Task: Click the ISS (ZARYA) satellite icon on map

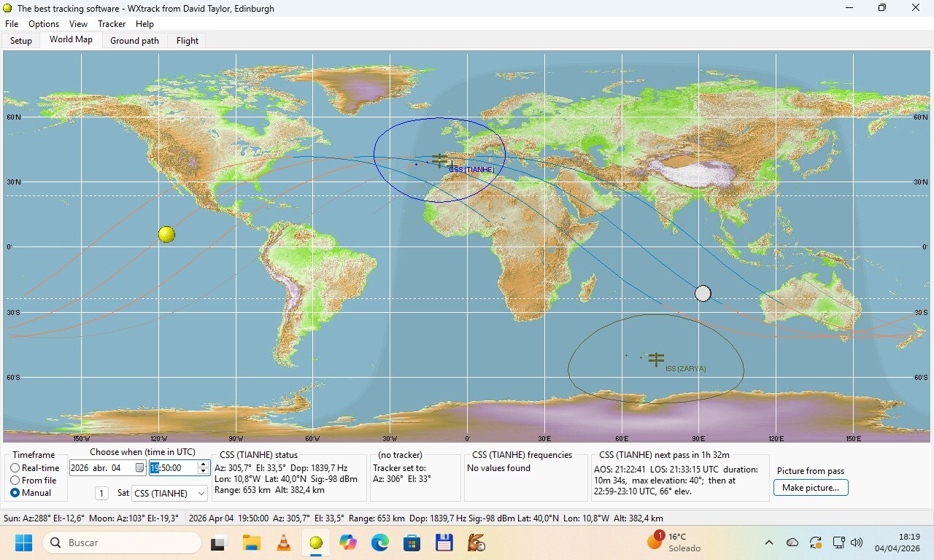Action: 656,359
